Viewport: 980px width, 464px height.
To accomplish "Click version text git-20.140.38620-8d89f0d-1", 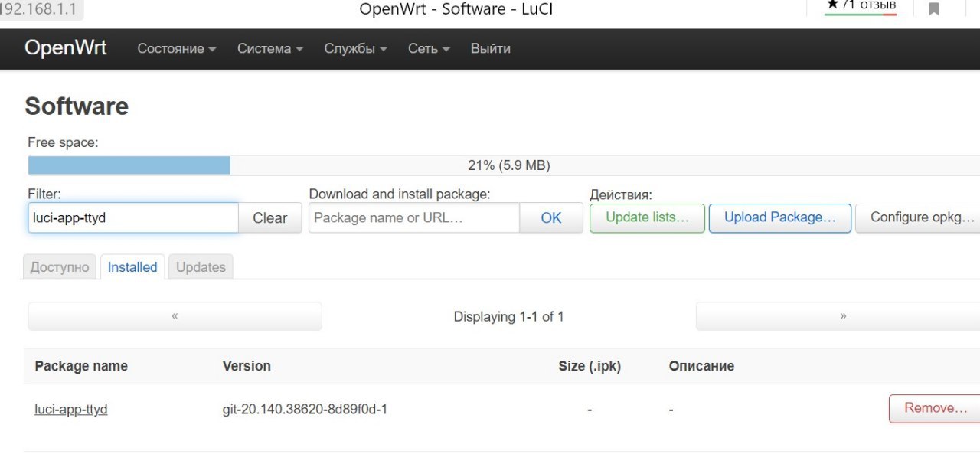I will (x=305, y=409).
